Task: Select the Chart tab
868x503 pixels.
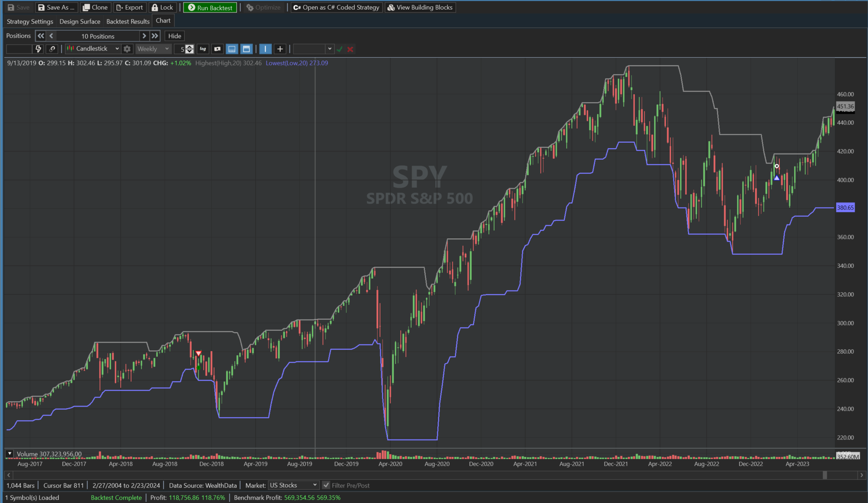Action: (163, 21)
